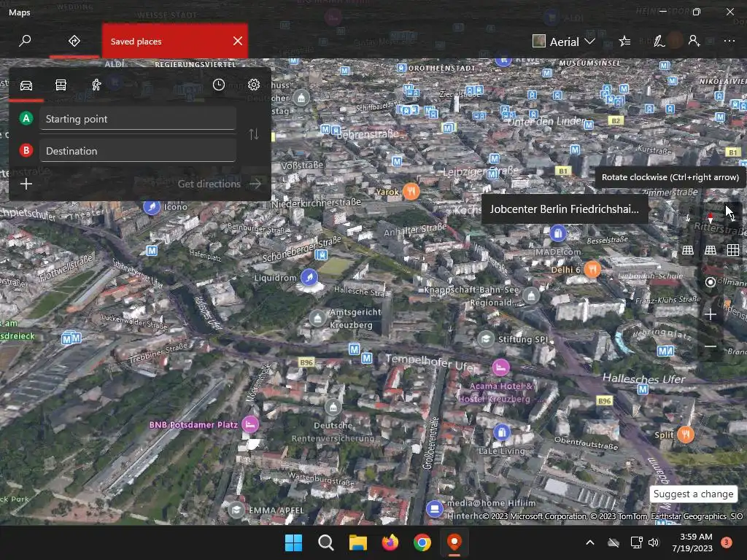Zoom in with the plus map control
747x560 pixels.
(x=711, y=314)
